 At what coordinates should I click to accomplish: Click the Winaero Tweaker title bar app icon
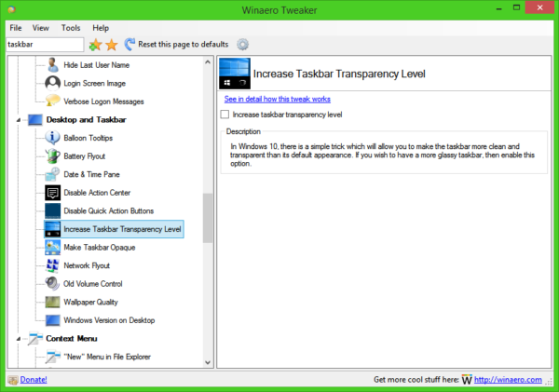[12, 9]
